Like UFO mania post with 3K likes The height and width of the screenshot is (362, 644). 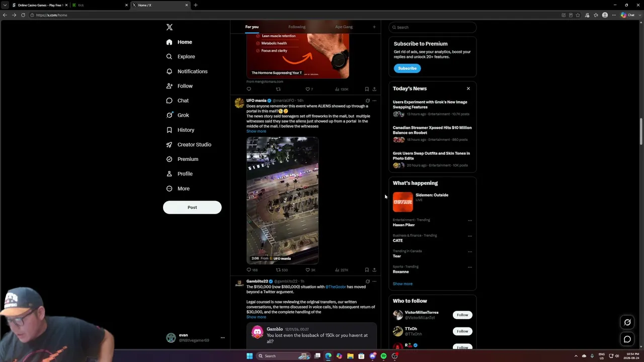point(310,270)
